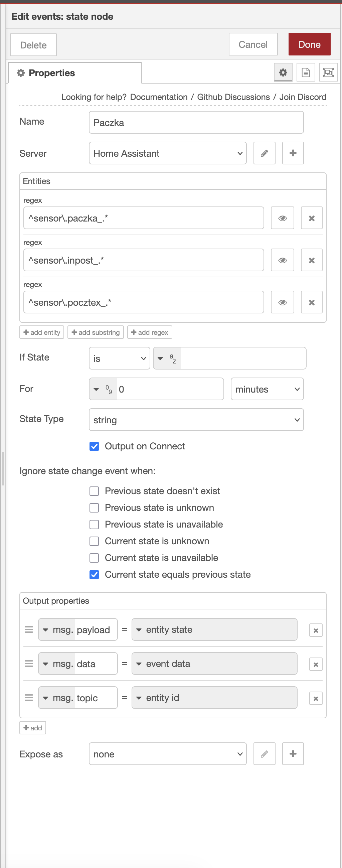The image size is (342, 868).
Task: Open the Documentation help link
Action: click(159, 97)
